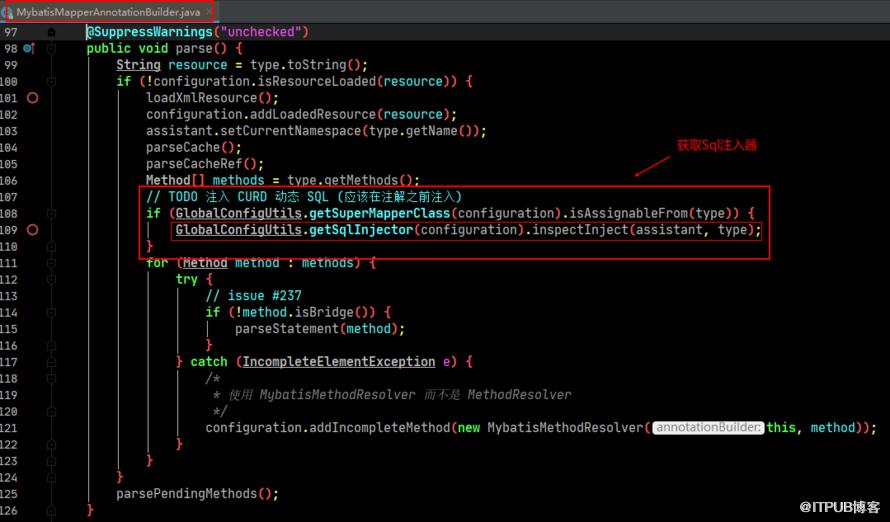Click the parse method name on line 98
The image size is (890, 522).
point(194,48)
